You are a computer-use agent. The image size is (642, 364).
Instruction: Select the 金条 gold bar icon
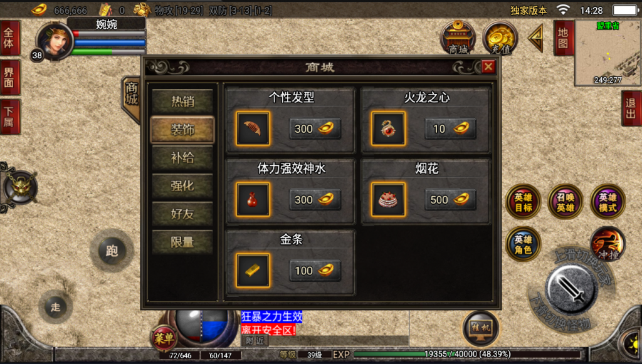tap(253, 271)
